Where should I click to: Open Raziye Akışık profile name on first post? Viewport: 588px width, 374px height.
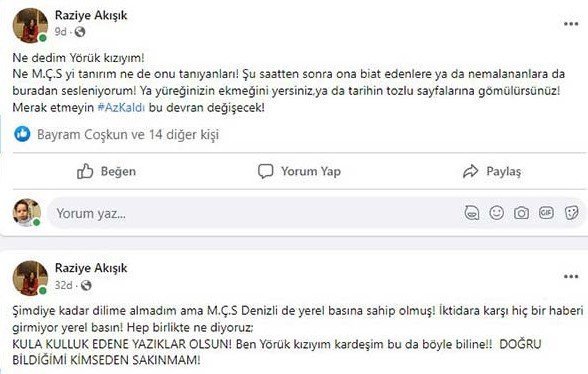click(91, 15)
